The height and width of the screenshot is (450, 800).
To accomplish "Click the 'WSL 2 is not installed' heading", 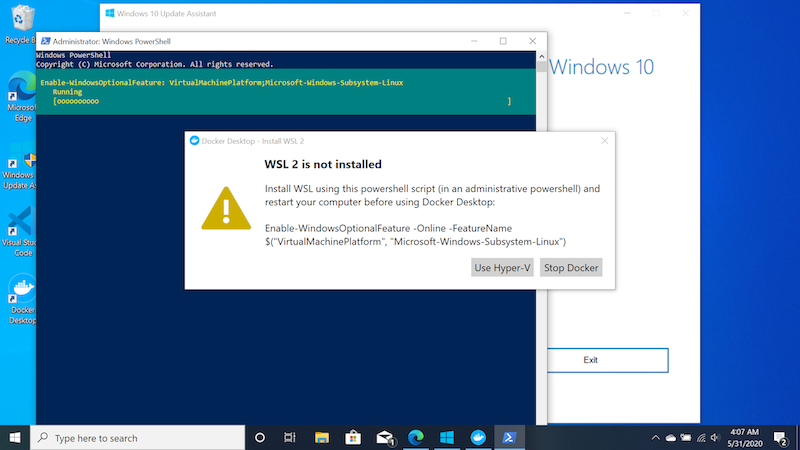I will pyautogui.click(x=323, y=164).
